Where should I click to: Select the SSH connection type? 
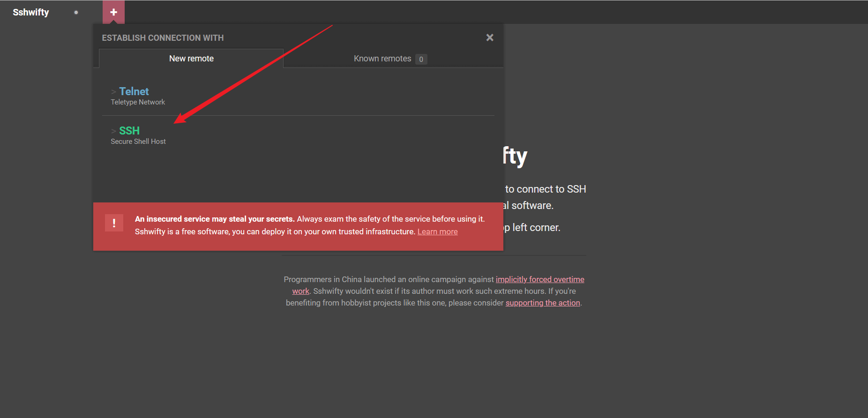pyautogui.click(x=129, y=131)
